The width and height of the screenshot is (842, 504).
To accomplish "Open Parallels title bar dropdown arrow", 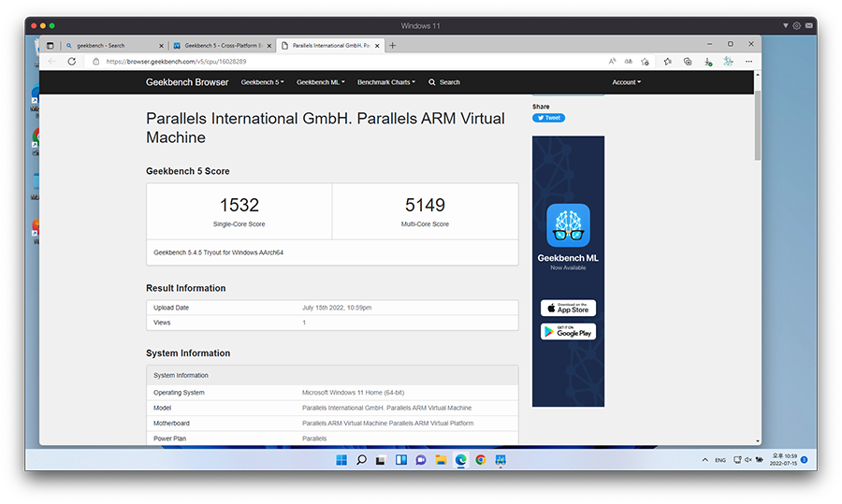I will coord(785,26).
